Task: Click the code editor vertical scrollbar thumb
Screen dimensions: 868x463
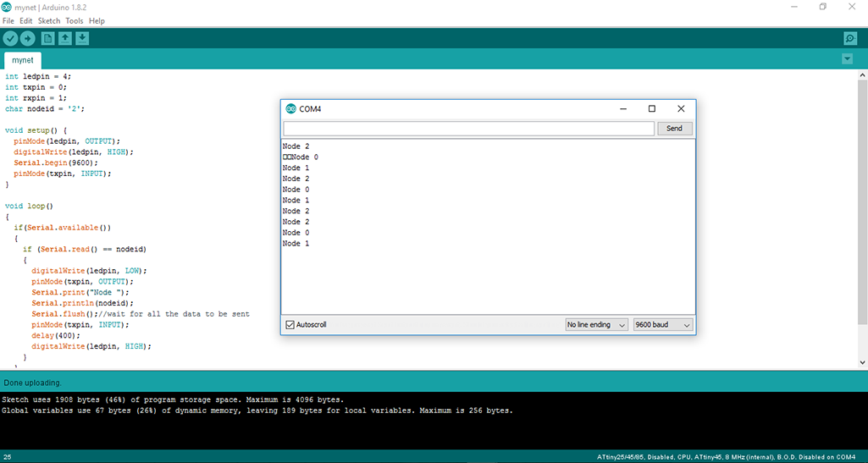Action: pos(862,202)
